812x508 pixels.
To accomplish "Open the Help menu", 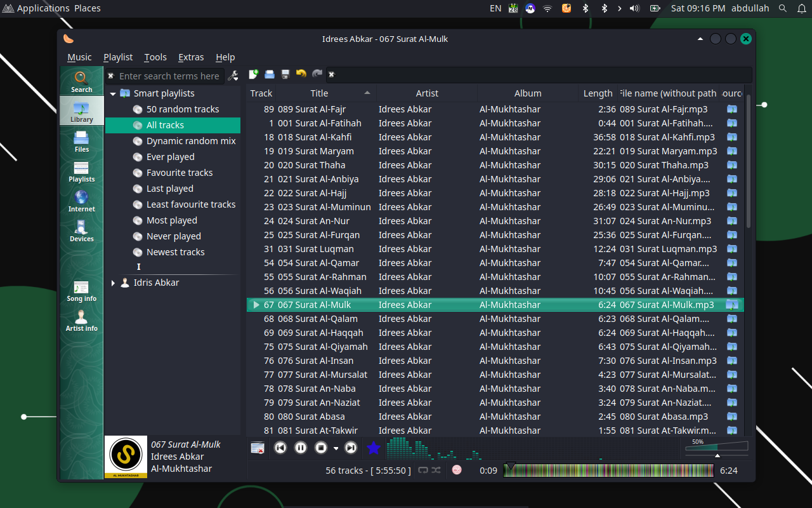I will pyautogui.click(x=225, y=57).
